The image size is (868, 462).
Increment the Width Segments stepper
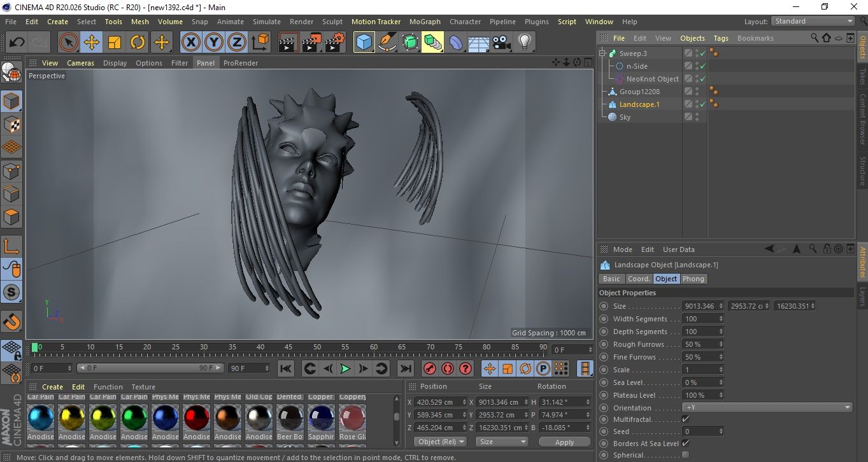pos(721,317)
